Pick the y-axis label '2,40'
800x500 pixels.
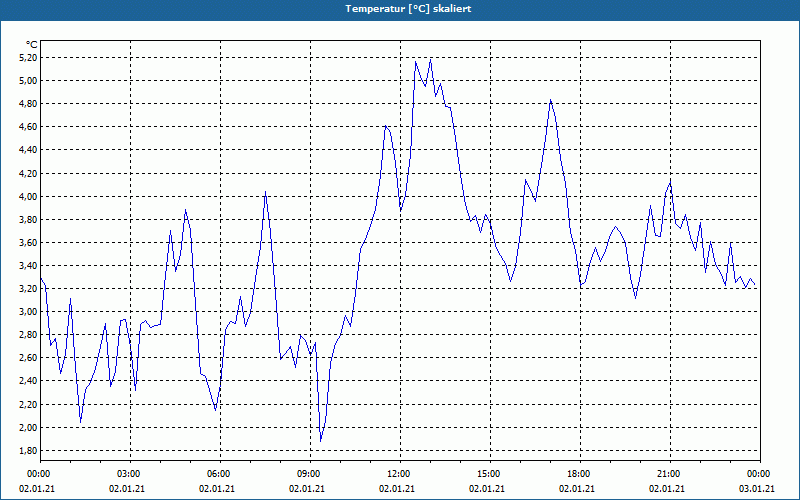(29, 381)
